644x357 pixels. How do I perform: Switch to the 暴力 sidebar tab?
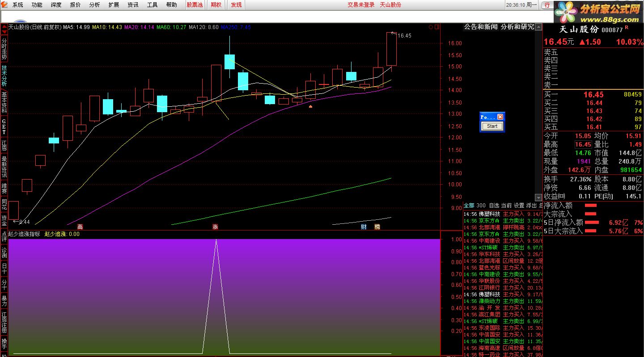pyautogui.click(x=4, y=301)
